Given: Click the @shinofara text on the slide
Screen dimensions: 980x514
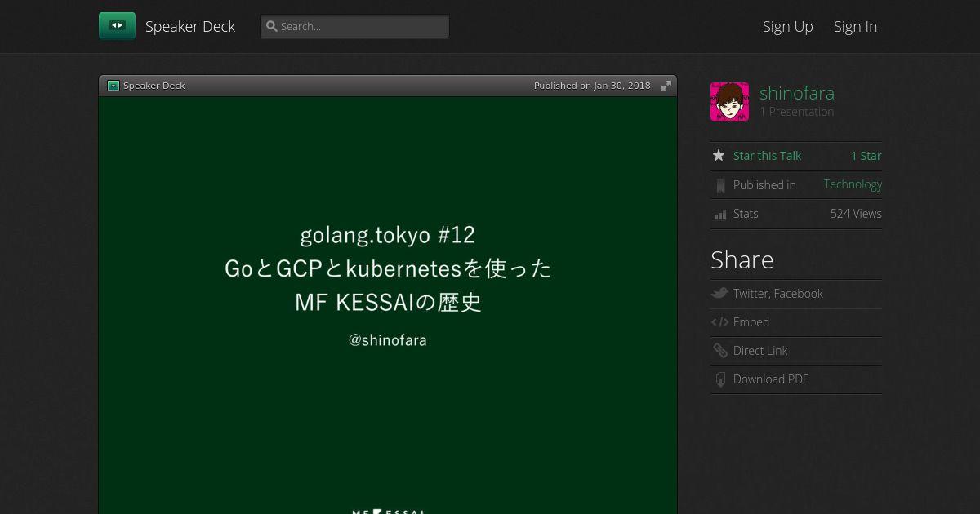Looking at the screenshot, I should tap(388, 340).
